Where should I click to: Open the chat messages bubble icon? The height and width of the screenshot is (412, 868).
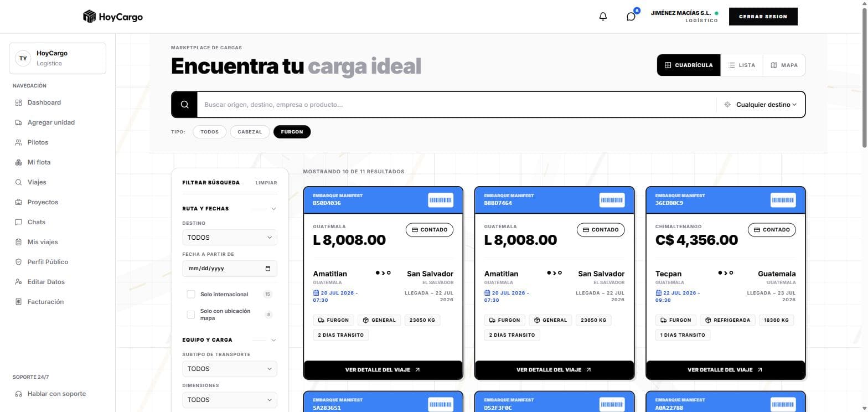631,17
